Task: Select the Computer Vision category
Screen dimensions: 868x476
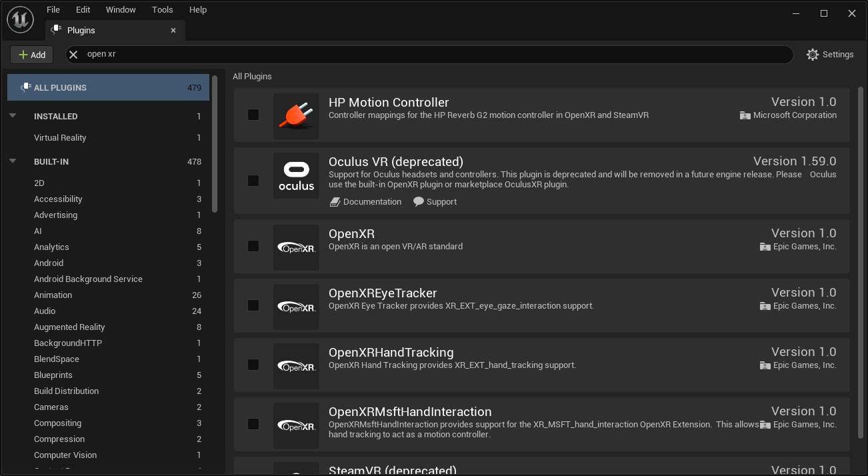Action: (x=108, y=455)
